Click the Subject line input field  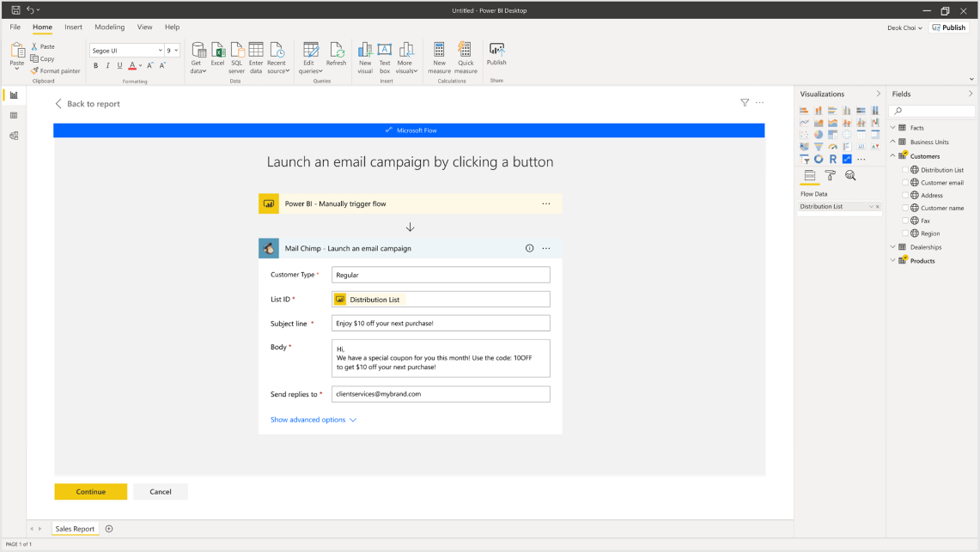[x=441, y=323]
